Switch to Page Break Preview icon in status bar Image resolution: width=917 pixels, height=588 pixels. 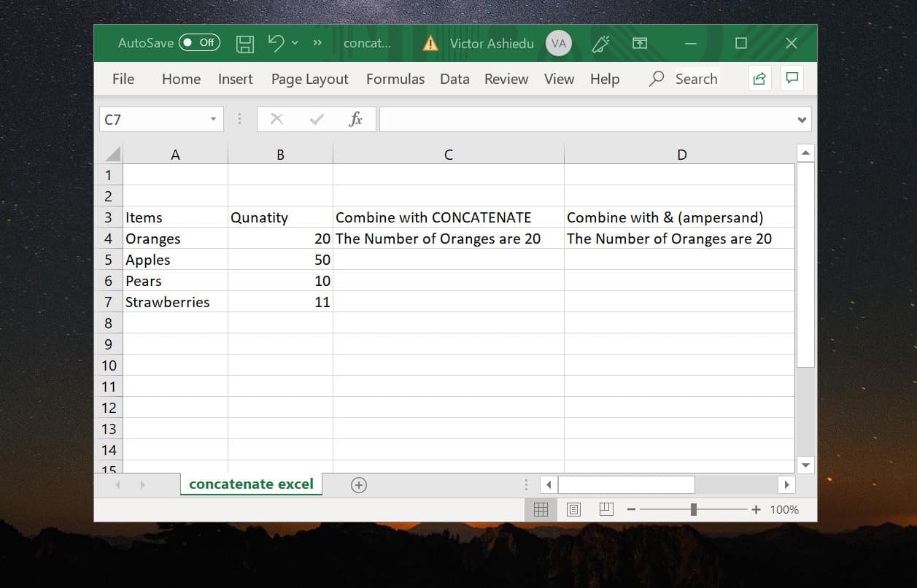605,509
